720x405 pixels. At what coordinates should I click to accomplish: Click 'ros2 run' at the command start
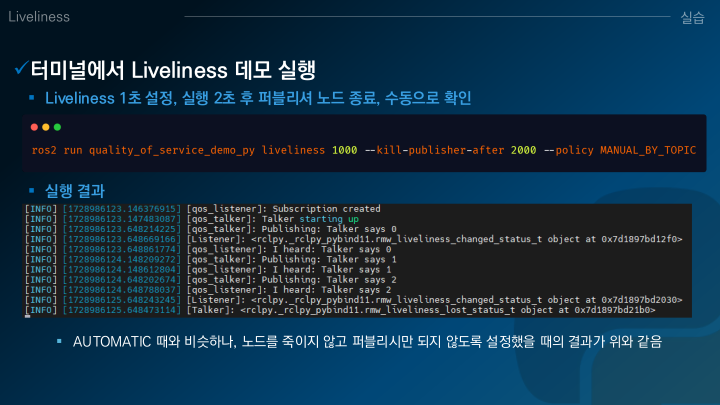[x=57, y=150]
